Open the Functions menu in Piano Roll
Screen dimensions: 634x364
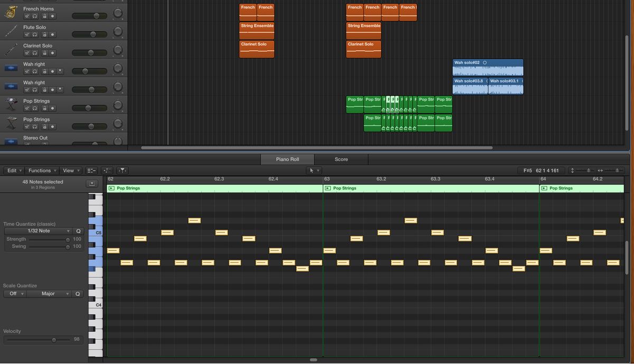(41, 170)
